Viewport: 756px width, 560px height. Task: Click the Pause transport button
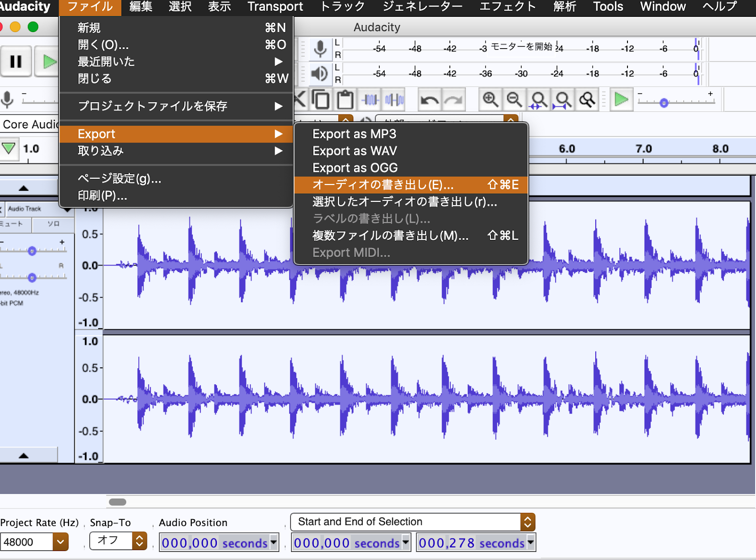coord(16,61)
